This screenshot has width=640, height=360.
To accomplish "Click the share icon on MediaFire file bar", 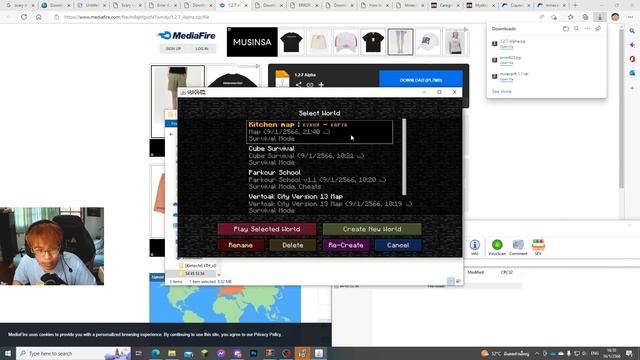I will 299,85.
